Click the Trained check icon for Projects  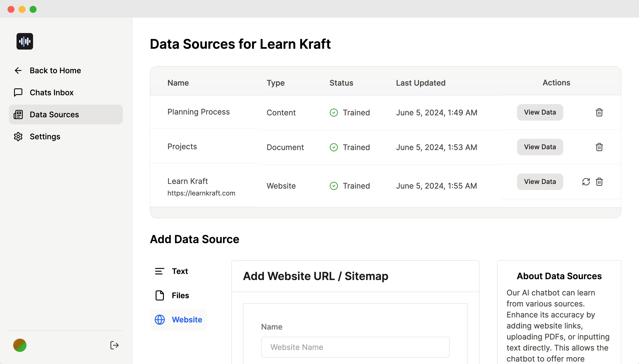pyautogui.click(x=334, y=147)
